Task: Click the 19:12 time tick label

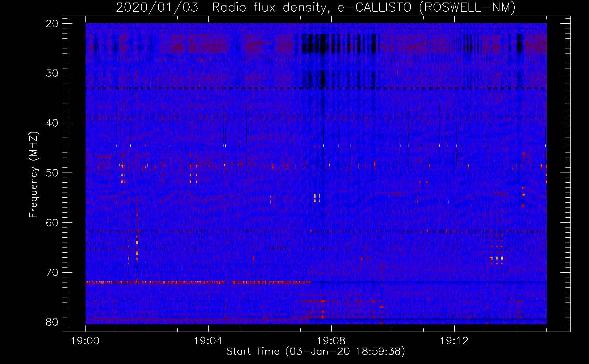Action: (x=454, y=341)
